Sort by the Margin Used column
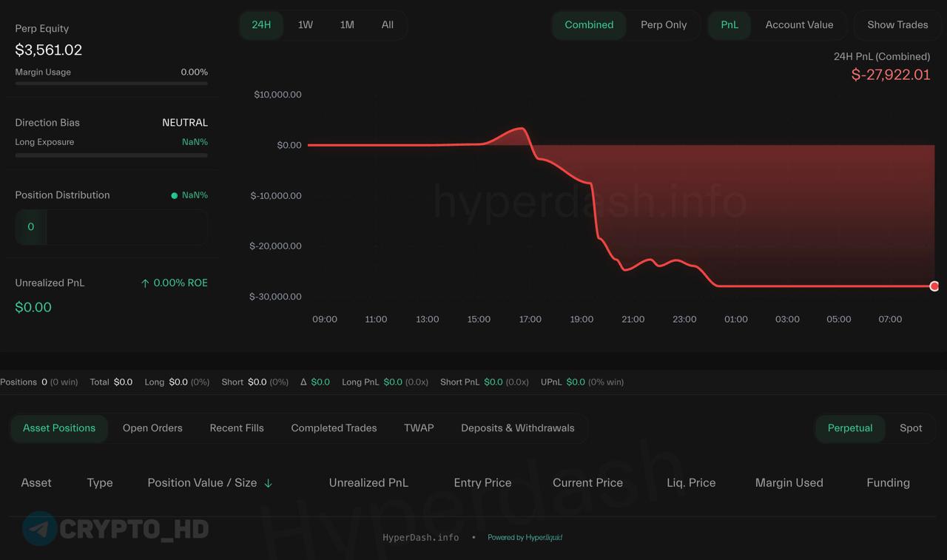Screen dimensions: 947x560 tap(789, 483)
